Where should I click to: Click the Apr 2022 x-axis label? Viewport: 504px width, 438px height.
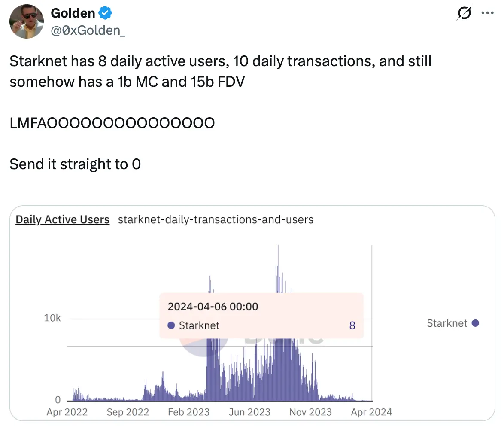pyautogui.click(x=67, y=412)
